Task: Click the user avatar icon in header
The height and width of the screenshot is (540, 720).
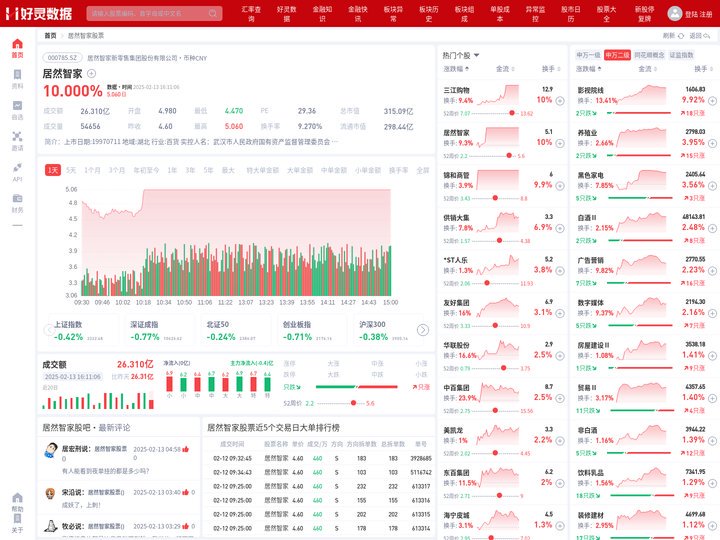Action: coord(675,13)
